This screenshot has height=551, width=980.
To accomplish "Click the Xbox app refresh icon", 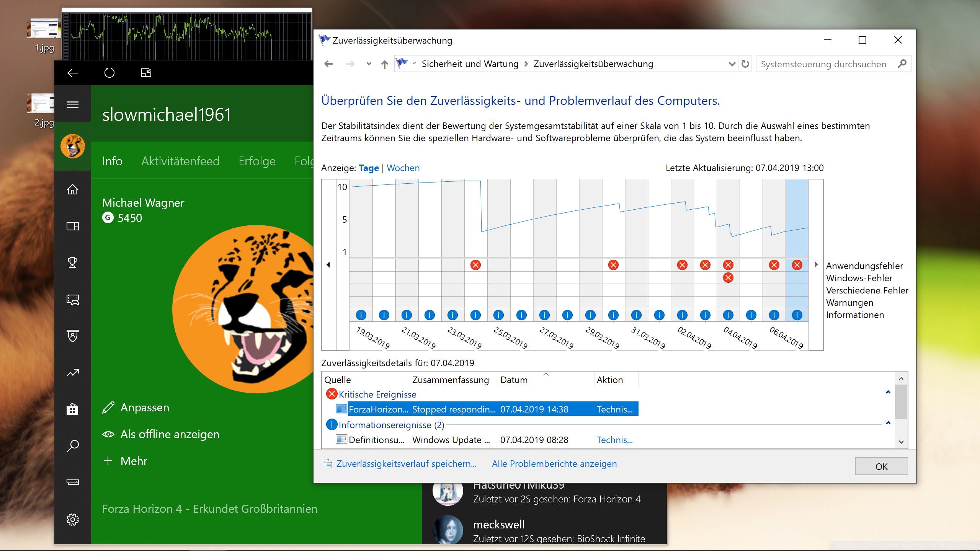I will coord(109,73).
